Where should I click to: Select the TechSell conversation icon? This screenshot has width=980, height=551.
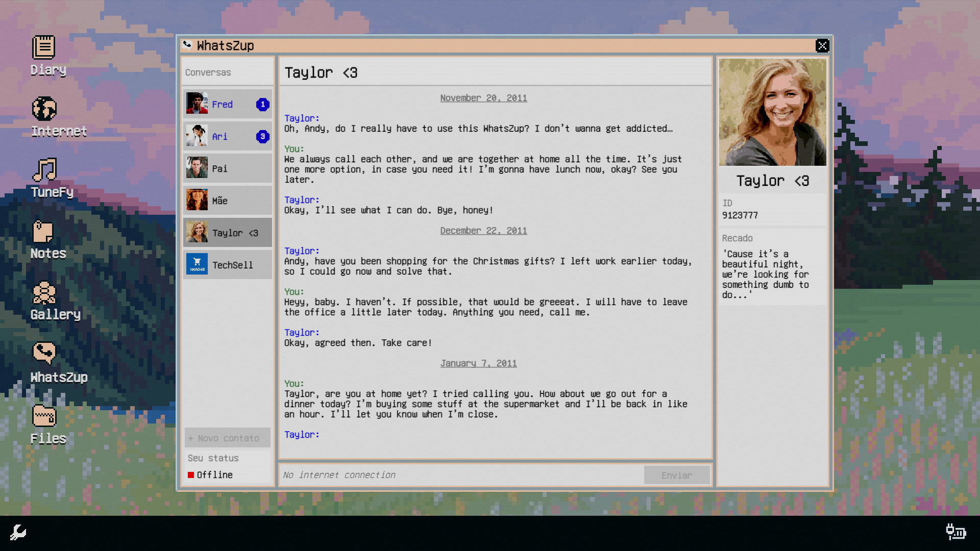197,264
